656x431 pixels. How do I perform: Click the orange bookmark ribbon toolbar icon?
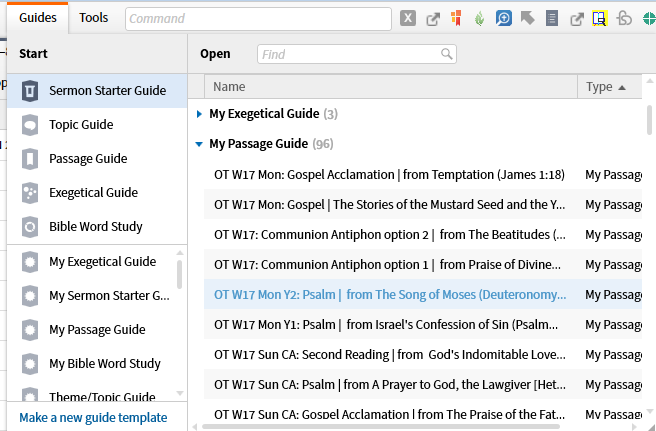pyautogui.click(x=456, y=18)
